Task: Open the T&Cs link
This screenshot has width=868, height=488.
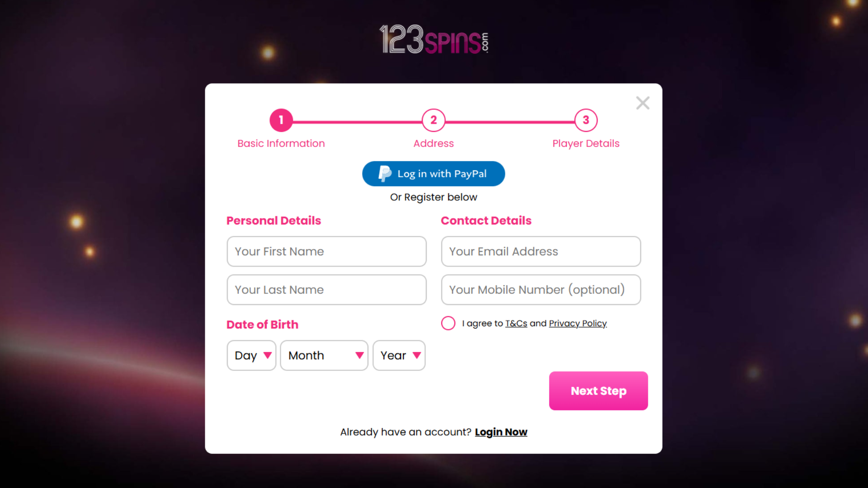Action: (516, 324)
